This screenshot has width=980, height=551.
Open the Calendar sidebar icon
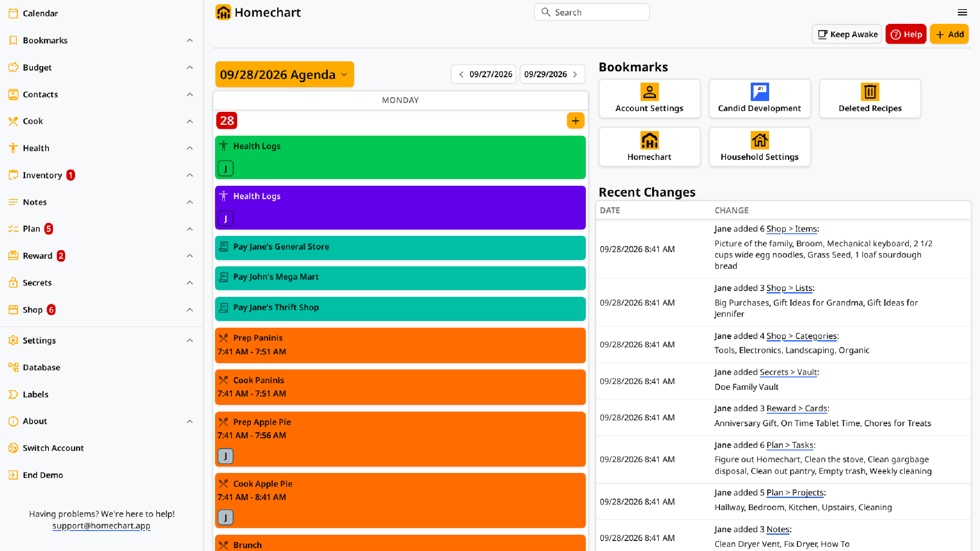(x=13, y=13)
